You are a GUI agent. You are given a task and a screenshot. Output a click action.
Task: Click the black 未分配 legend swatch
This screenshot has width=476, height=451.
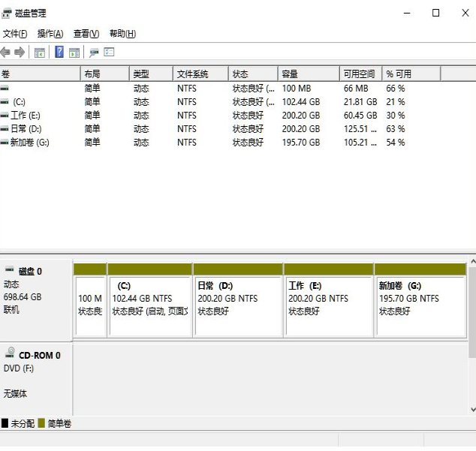pyautogui.click(x=5, y=423)
